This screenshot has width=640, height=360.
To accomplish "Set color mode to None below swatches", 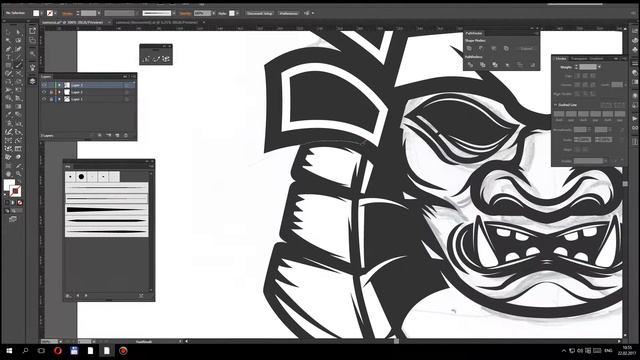I will pos(20,203).
